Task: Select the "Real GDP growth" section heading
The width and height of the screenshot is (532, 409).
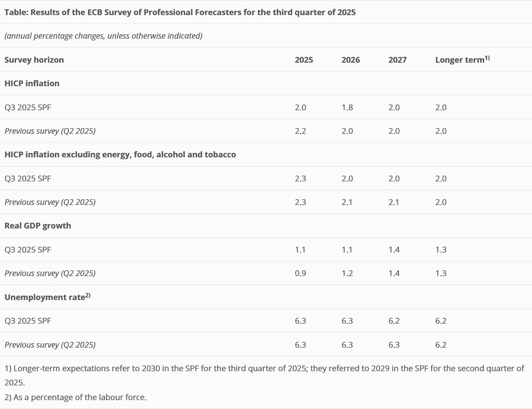Action: 38,226
